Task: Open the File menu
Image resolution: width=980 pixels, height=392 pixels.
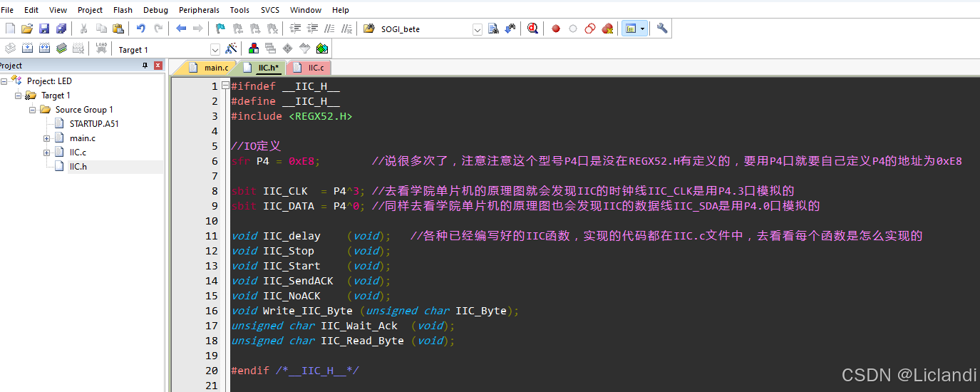Action: (x=7, y=10)
